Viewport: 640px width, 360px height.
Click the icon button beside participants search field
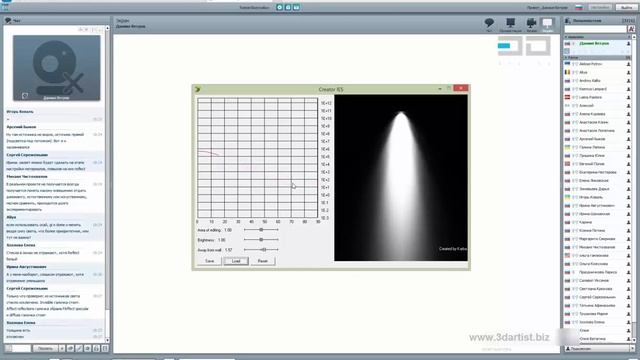click(x=631, y=29)
